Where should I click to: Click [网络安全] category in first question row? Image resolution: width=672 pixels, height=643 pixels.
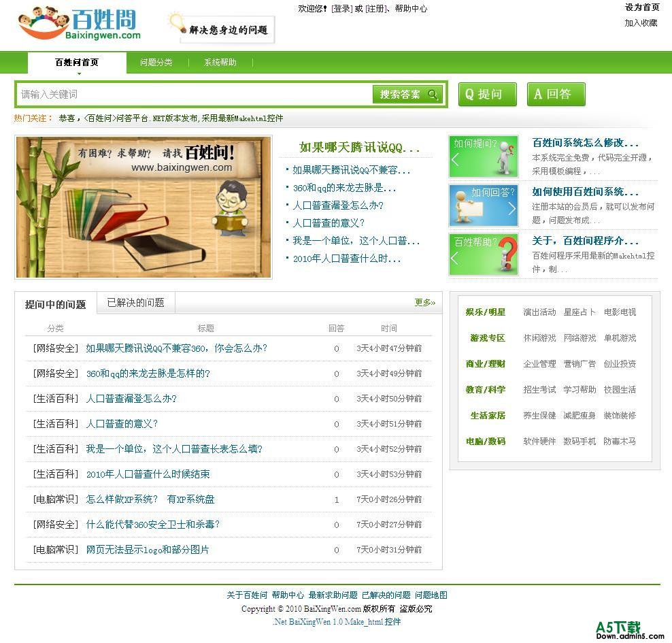click(56, 348)
